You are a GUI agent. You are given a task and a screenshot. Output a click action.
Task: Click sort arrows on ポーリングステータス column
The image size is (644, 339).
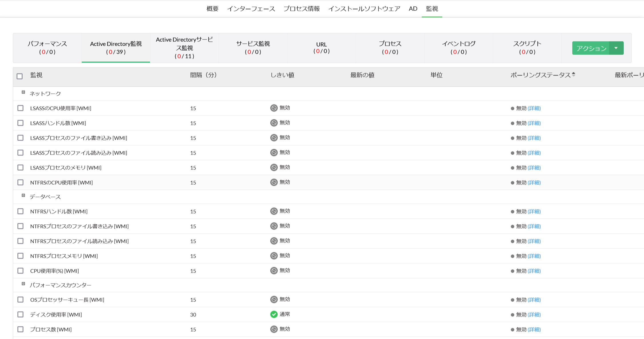coord(573,75)
